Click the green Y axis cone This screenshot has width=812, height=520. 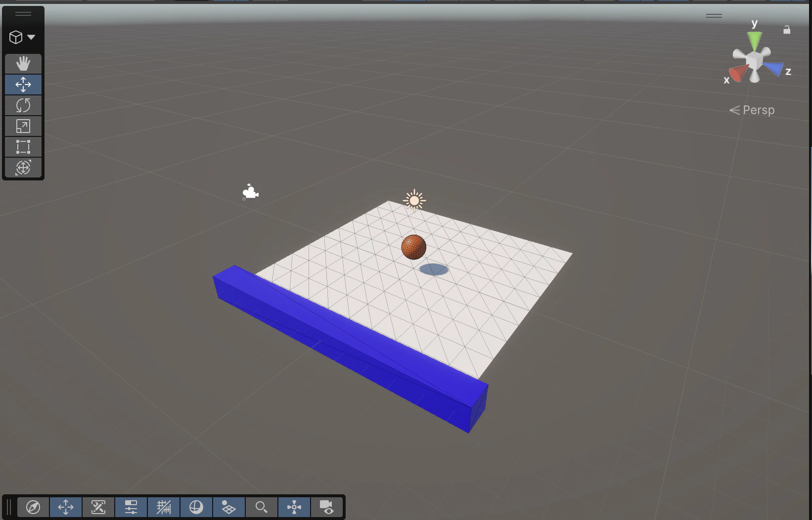click(x=754, y=40)
